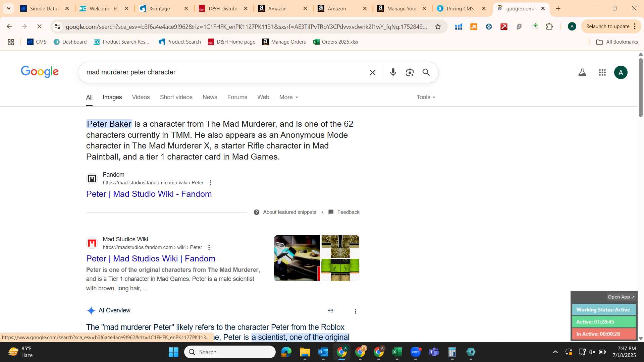The height and width of the screenshot is (362, 644).
Task: Start voice search with microphone icon
Action: click(x=393, y=72)
